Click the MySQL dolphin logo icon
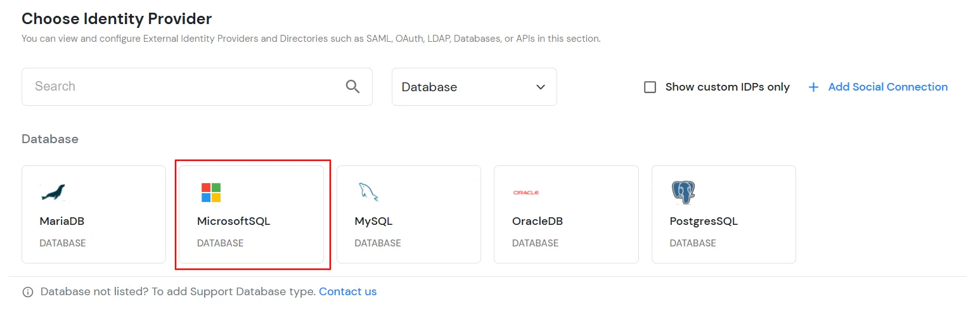This screenshot has height=318, width=980. point(368,192)
